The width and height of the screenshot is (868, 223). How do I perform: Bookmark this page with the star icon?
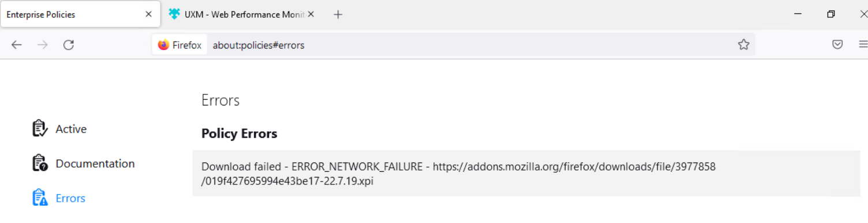[x=743, y=44]
